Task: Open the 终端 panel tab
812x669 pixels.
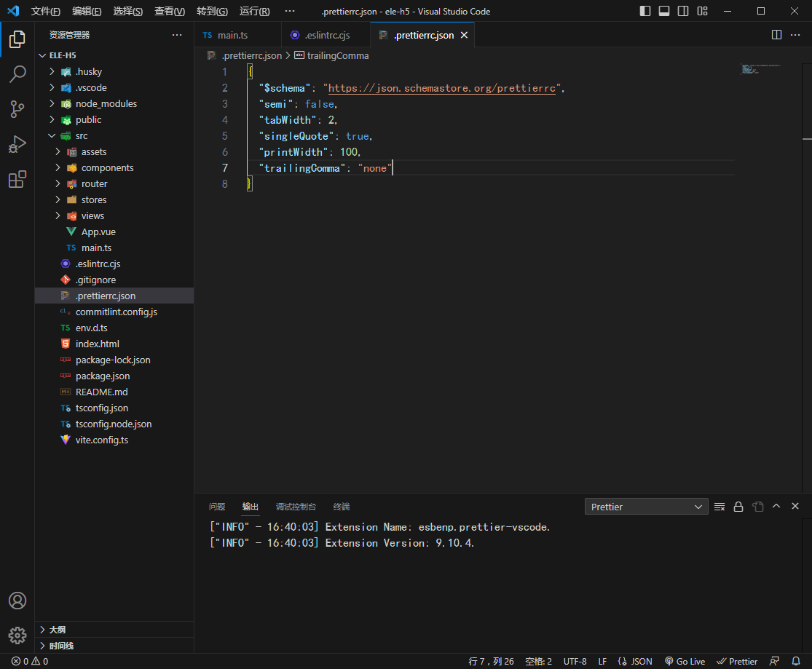Action: click(341, 507)
